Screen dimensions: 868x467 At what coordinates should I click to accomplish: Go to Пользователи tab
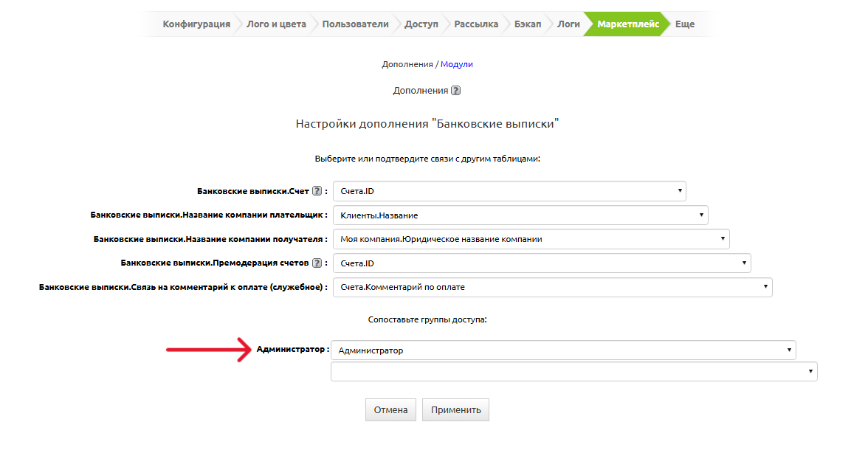click(x=356, y=24)
